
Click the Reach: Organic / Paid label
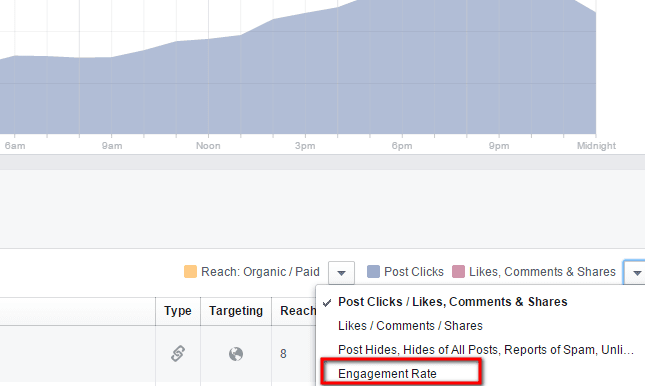pos(260,272)
